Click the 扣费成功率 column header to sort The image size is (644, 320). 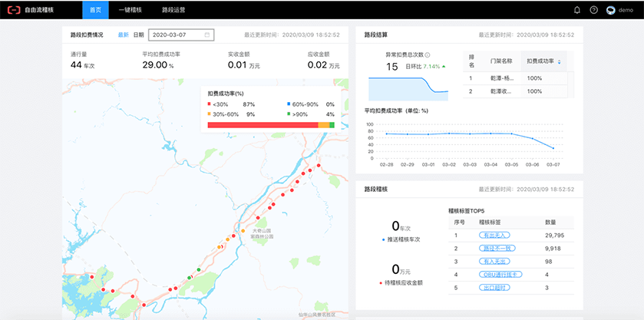540,61
